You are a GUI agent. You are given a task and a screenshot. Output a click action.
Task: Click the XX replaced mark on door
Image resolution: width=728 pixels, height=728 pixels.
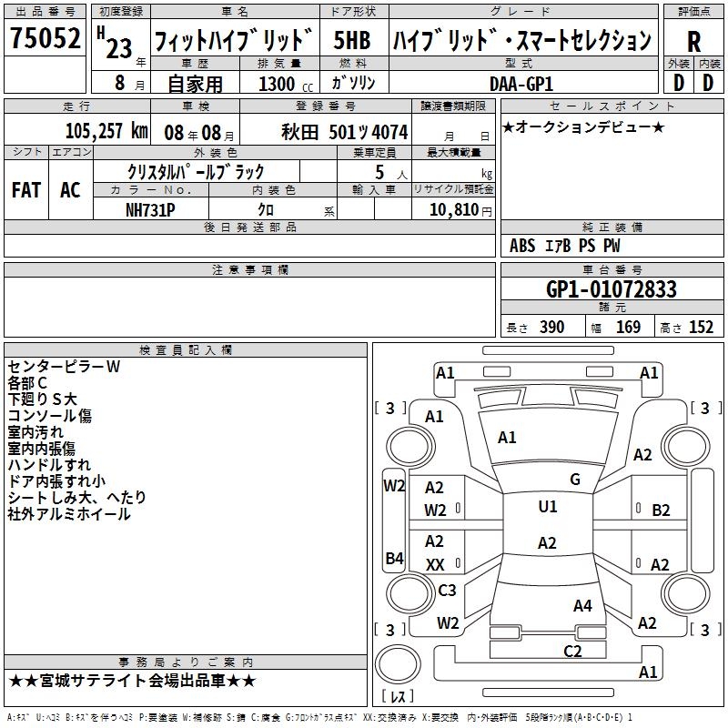[435, 564]
